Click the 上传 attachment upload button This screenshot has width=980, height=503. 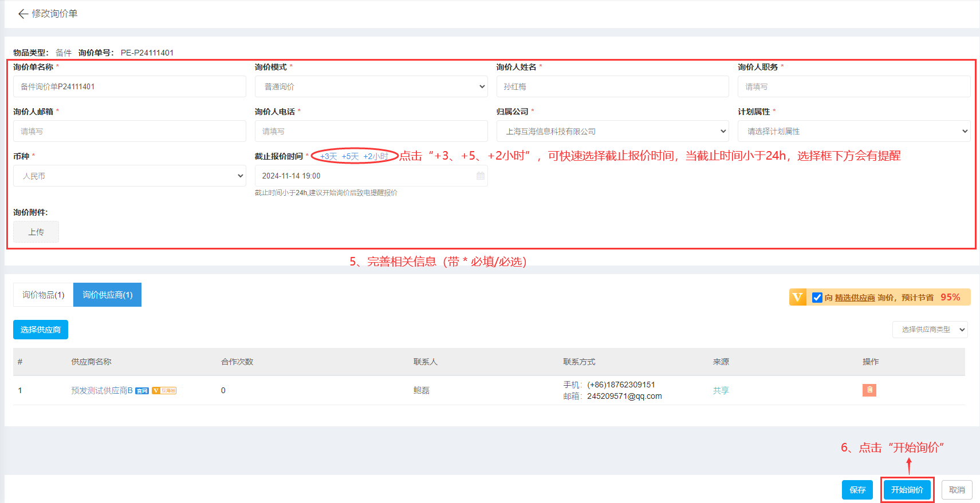click(36, 232)
